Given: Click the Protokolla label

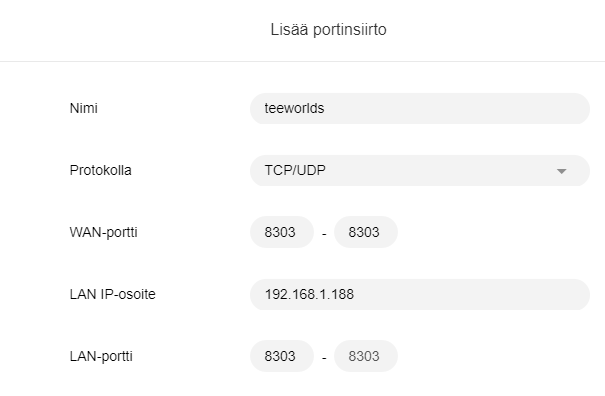Looking at the screenshot, I should (100, 170).
